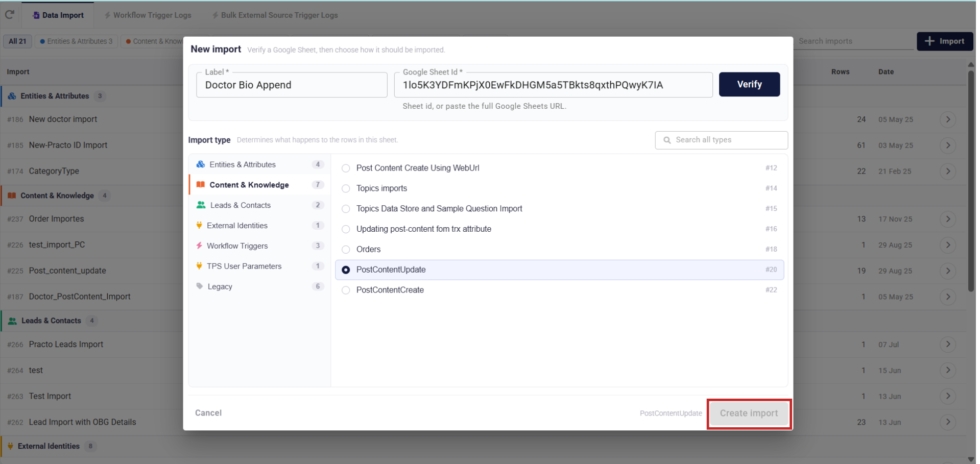Click the search magnifier icon in Search all types
This screenshot has height=464, width=980.
point(667,140)
